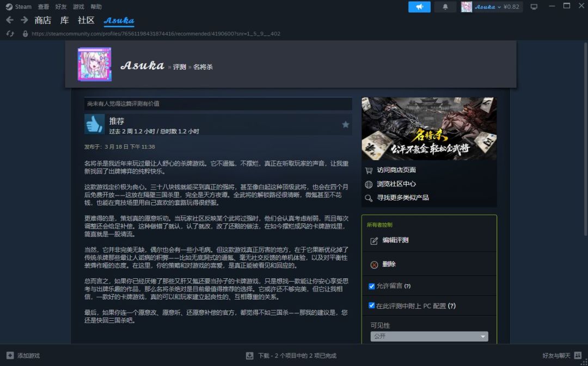Click the thumbs-up 推荐 icon
This screenshot has width=588, height=366.
pos(95,124)
